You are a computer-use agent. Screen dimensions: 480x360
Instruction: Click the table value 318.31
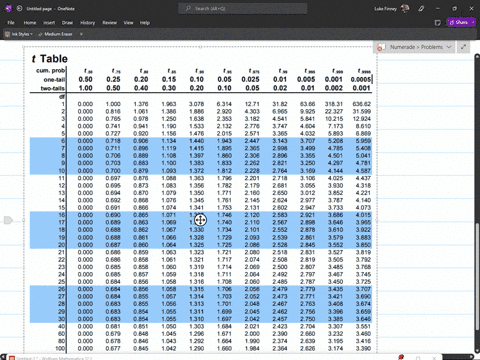click(334, 104)
